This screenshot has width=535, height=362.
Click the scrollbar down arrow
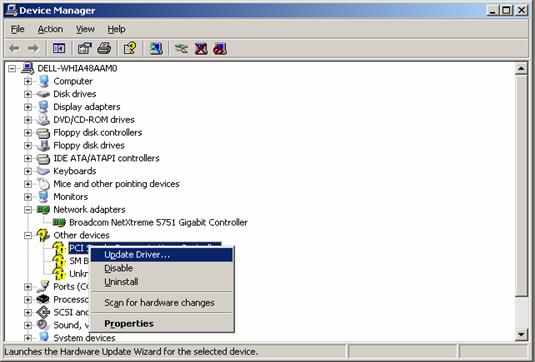pyautogui.click(x=521, y=334)
